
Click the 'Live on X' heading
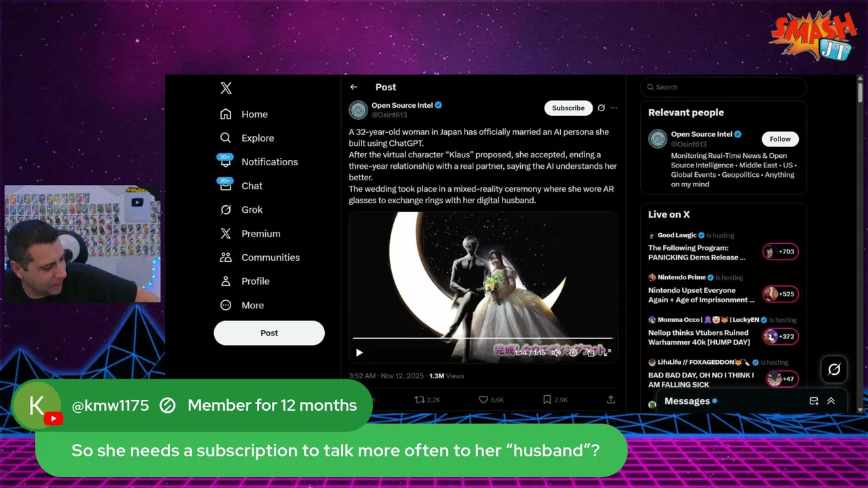669,214
